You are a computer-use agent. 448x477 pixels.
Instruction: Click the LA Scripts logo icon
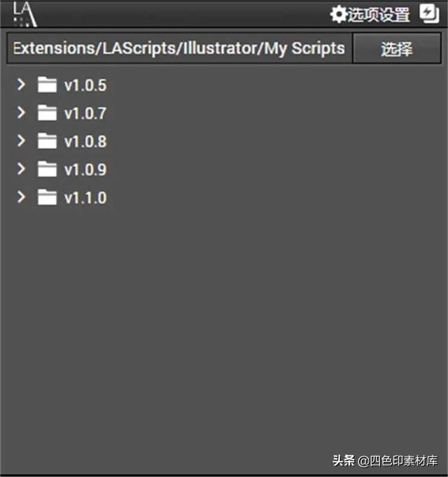tap(25, 14)
